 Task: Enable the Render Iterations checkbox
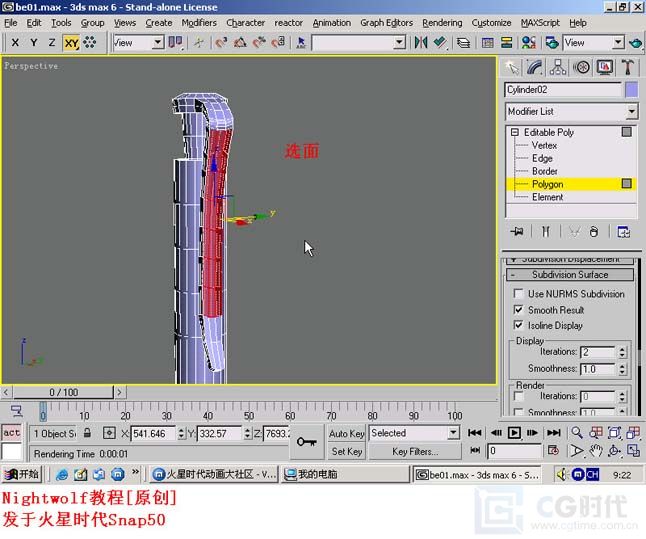coord(519,396)
